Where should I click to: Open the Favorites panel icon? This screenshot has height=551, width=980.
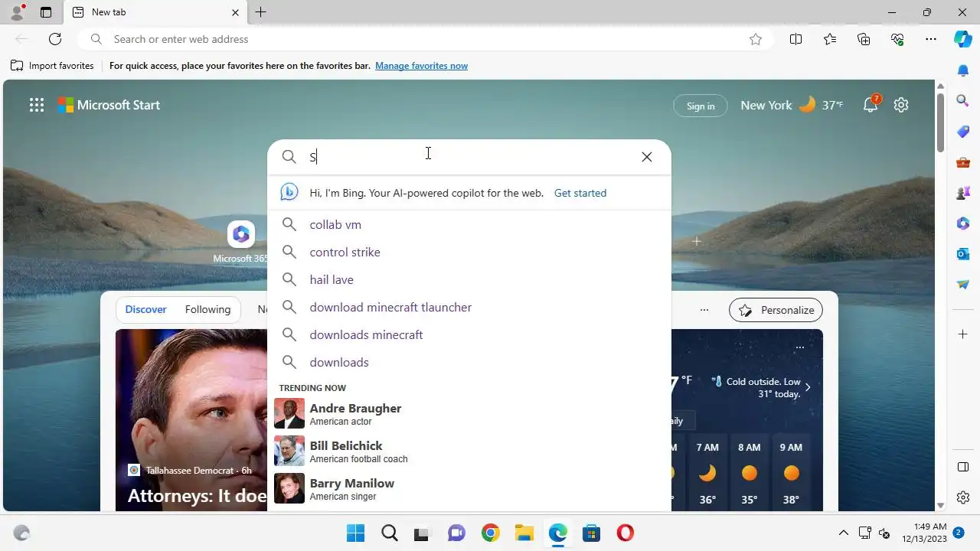click(830, 39)
